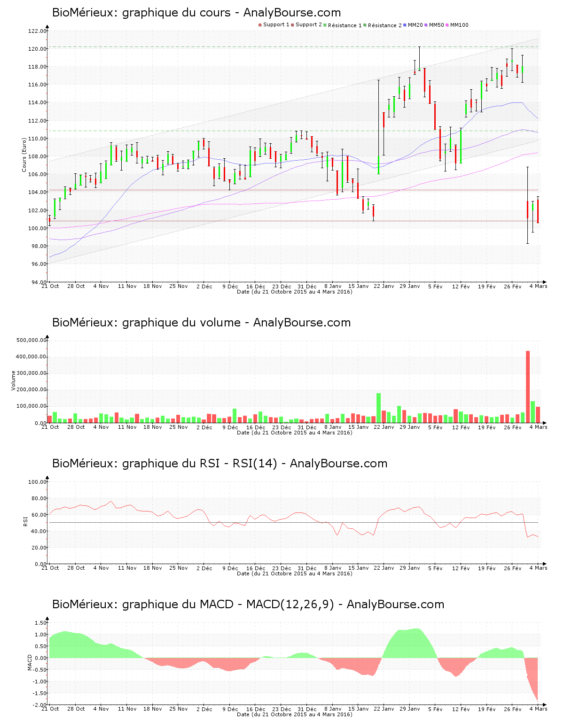The image size is (564, 728).
Task: Click the 'Volume' vertical axis label
Action: click(x=14, y=381)
